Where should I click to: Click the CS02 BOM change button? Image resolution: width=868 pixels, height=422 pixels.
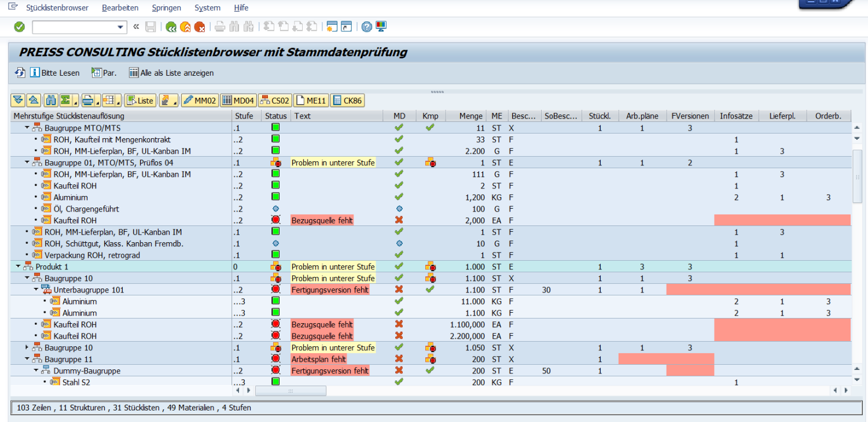coord(275,101)
